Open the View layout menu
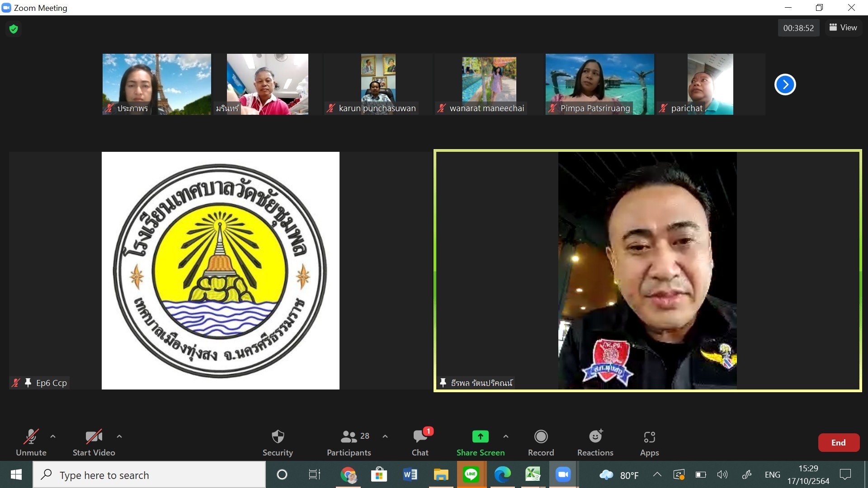Image resolution: width=868 pixels, height=488 pixels. coord(843,28)
